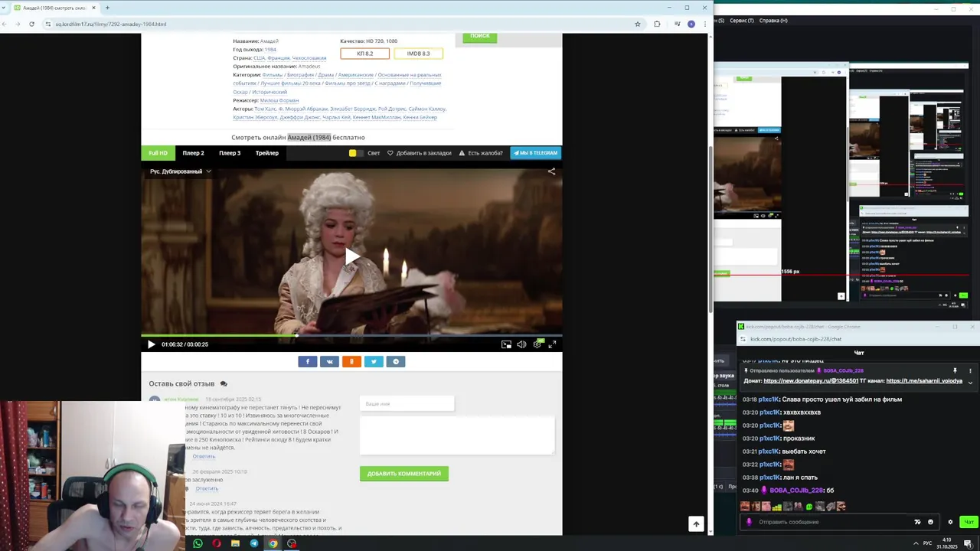Switch to Плеер 2 tab
980x551 pixels.
click(x=193, y=153)
